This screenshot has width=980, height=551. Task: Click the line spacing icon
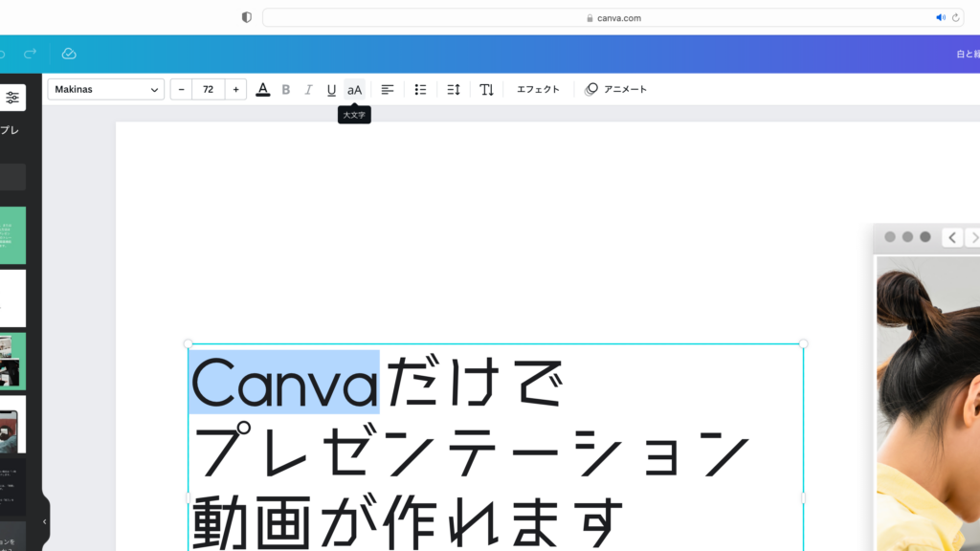coord(453,89)
